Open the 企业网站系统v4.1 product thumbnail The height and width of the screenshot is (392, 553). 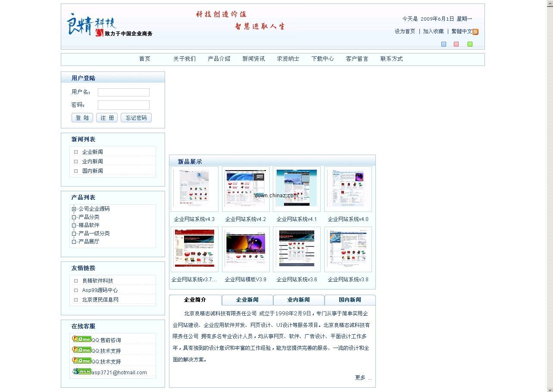pos(297,189)
